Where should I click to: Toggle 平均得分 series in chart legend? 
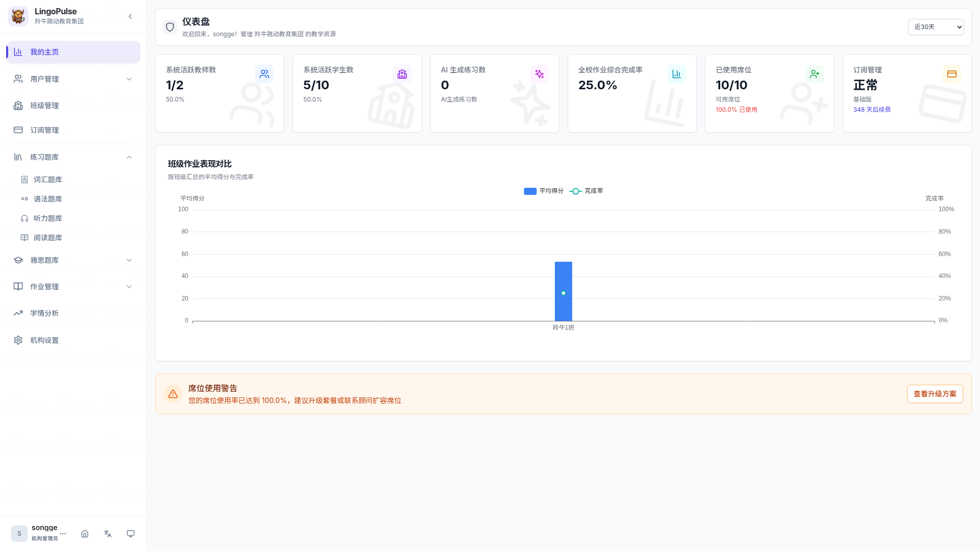(543, 191)
